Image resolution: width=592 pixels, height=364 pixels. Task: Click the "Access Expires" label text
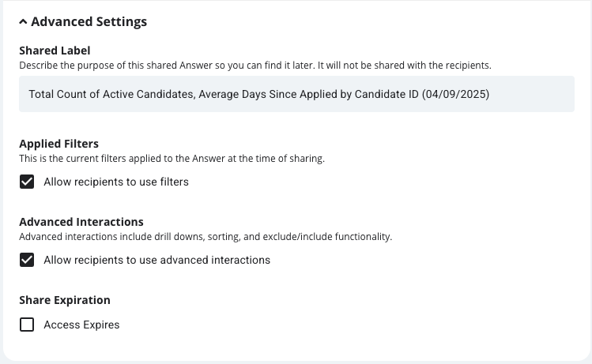[x=81, y=325]
